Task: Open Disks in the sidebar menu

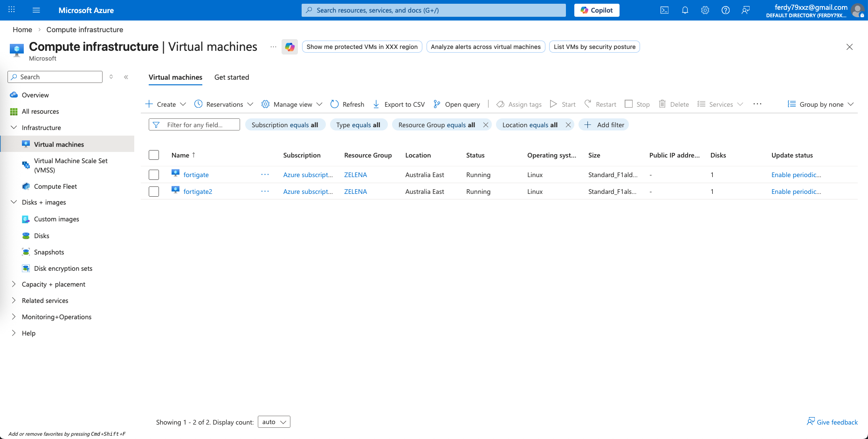Action: pyautogui.click(x=41, y=236)
